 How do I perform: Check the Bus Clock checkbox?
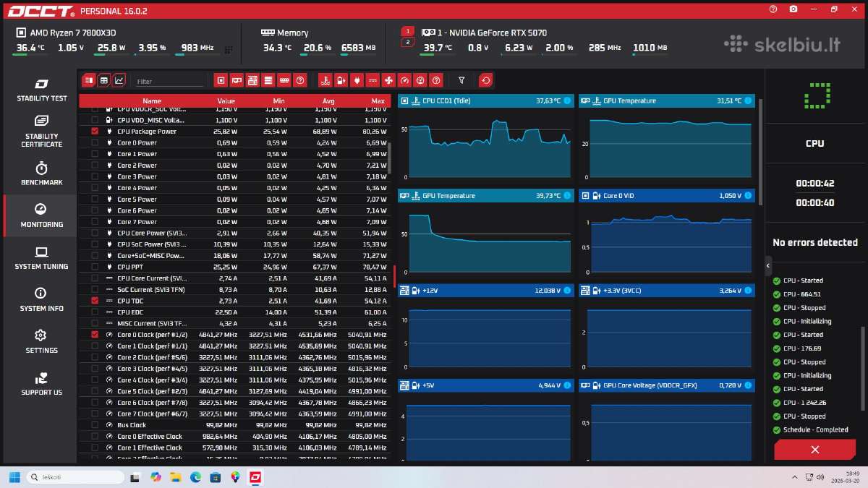point(95,425)
